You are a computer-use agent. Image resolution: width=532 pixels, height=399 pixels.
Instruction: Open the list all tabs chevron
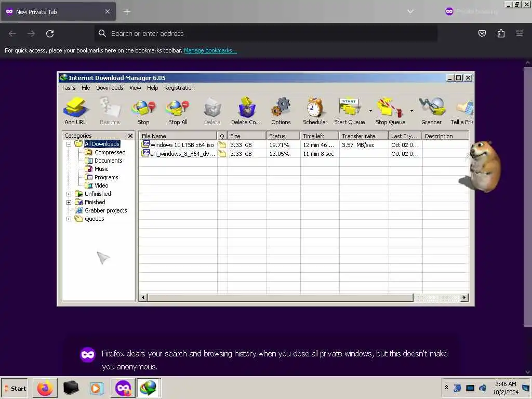click(410, 12)
